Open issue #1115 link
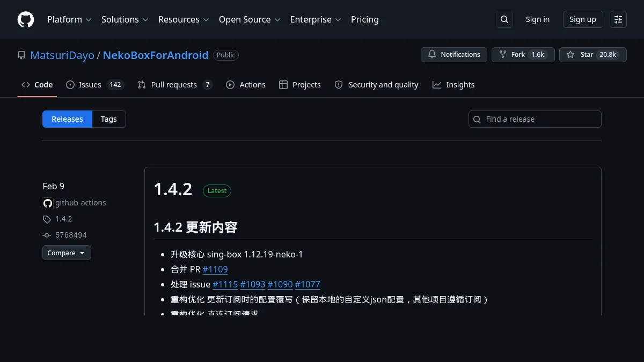 (x=225, y=284)
